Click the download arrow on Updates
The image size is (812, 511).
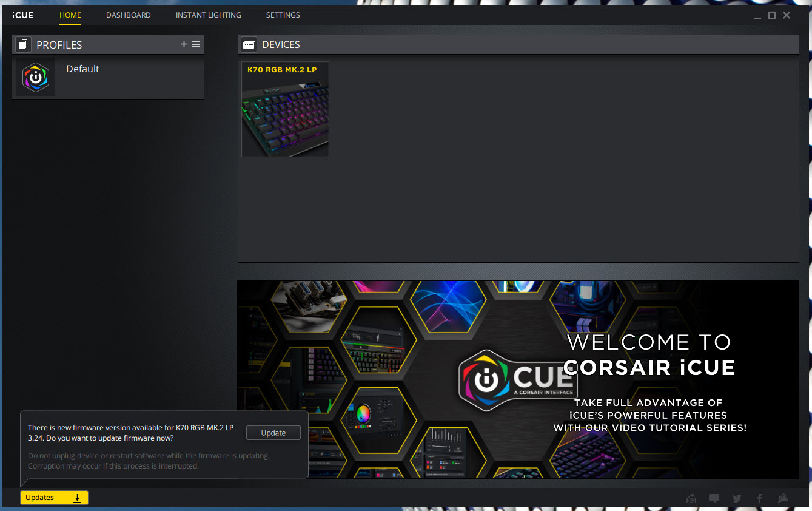pos(78,498)
